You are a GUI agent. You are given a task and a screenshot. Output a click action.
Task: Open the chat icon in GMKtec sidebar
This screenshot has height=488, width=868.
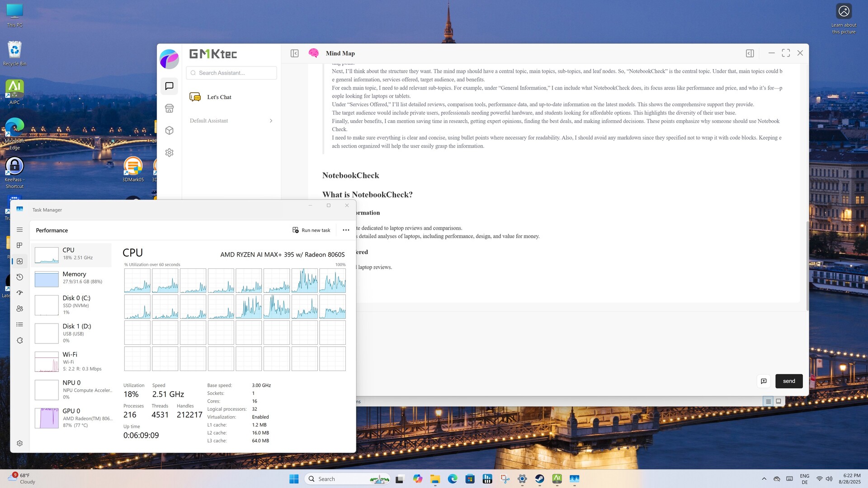click(169, 86)
